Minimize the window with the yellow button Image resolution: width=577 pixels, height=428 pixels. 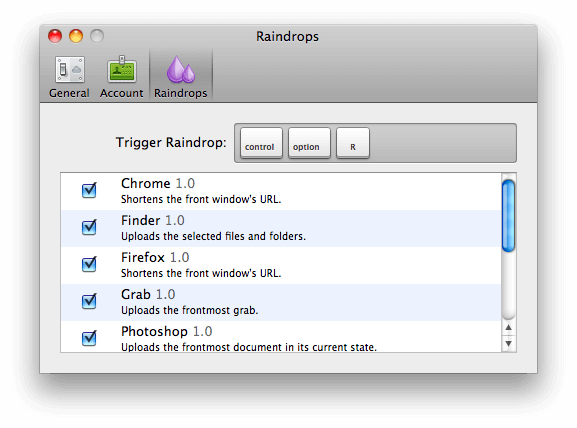tap(76, 36)
